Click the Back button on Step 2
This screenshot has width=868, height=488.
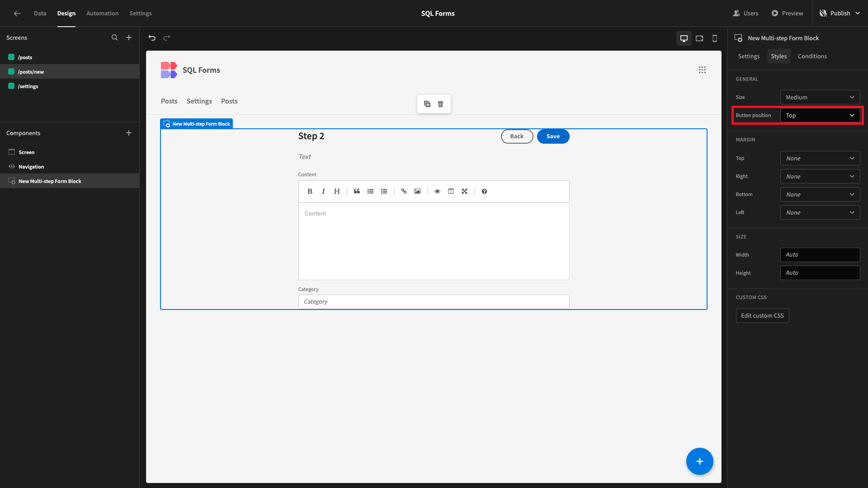click(x=516, y=136)
